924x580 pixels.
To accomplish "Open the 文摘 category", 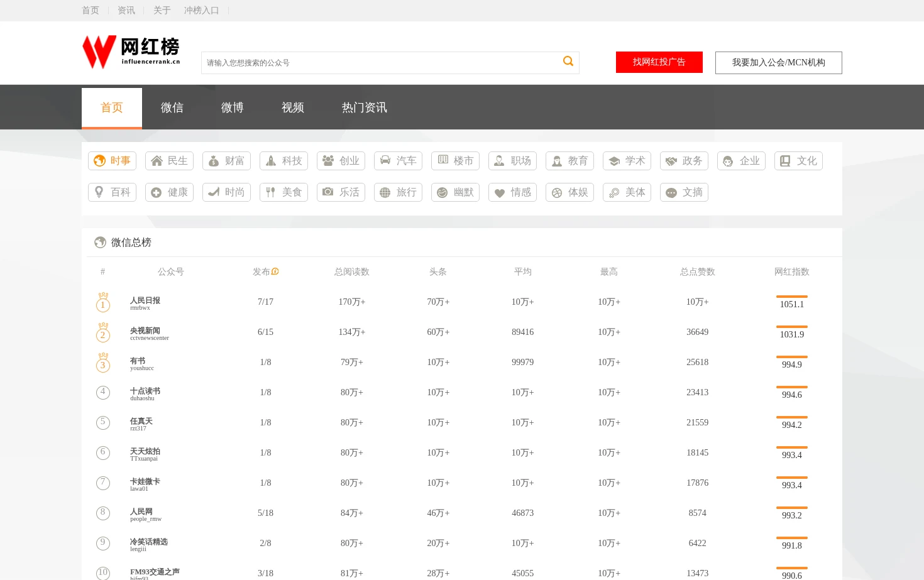I will (x=684, y=192).
